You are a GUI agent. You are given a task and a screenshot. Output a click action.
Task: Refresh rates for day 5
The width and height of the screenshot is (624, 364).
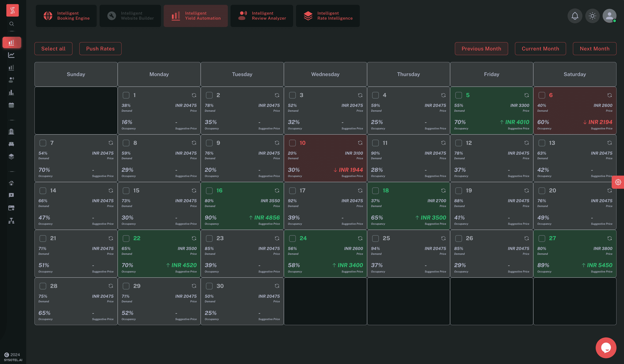pyautogui.click(x=526, y=95)
